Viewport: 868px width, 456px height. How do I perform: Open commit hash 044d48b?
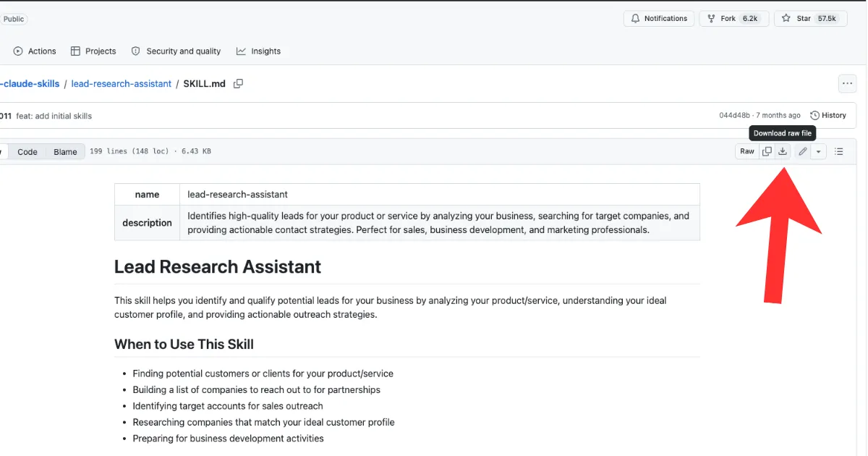734,116
